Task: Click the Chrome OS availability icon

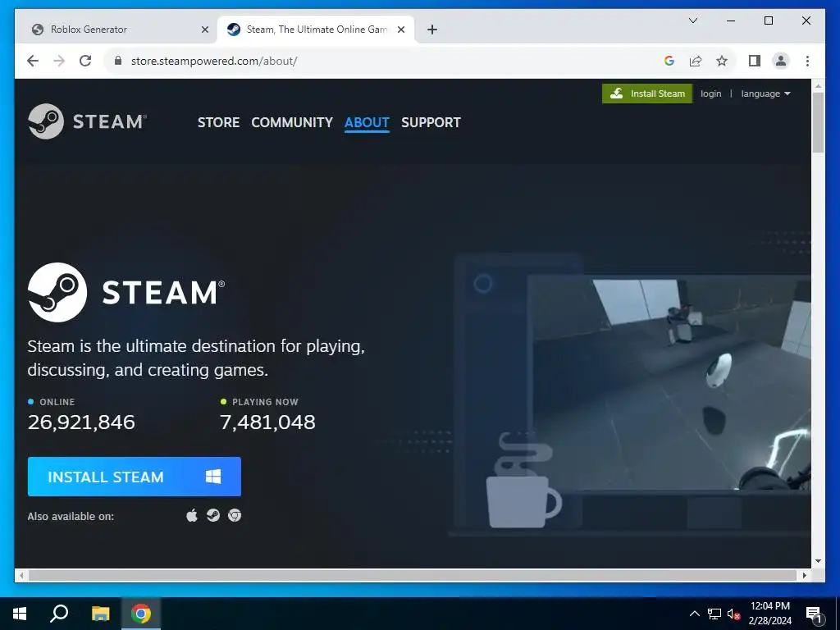Action: (x=235, y=515)
